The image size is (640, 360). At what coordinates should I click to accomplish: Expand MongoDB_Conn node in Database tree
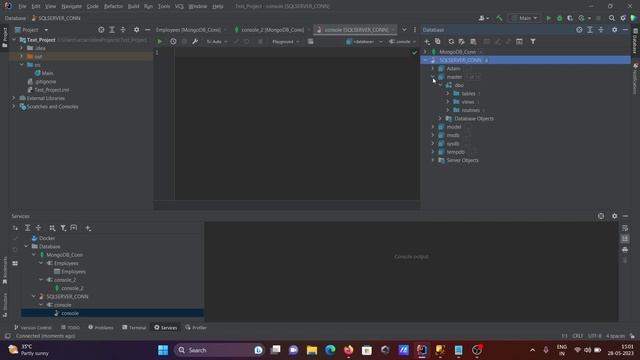point(425,52)
